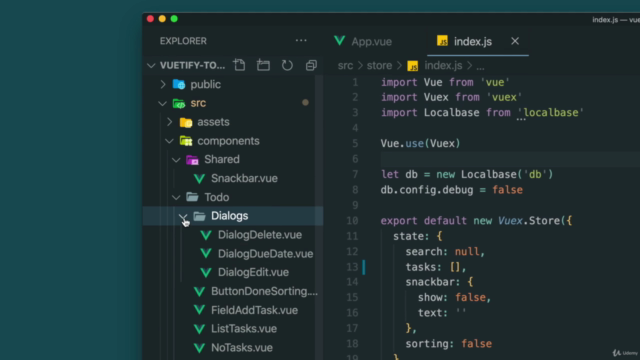
Task: Click the Vue icon beside Snackbar.vue
Action: 199,178
